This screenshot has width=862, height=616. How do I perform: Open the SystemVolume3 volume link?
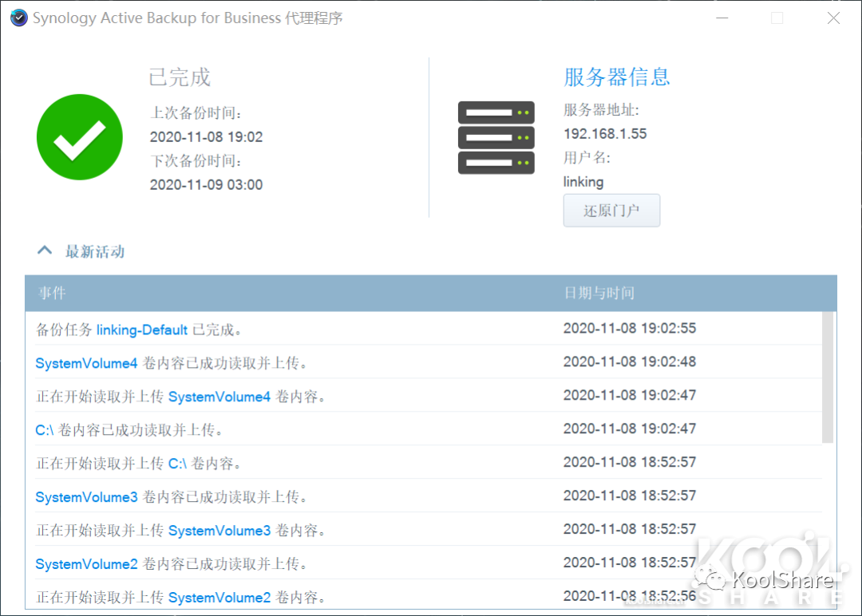[86, 496]
